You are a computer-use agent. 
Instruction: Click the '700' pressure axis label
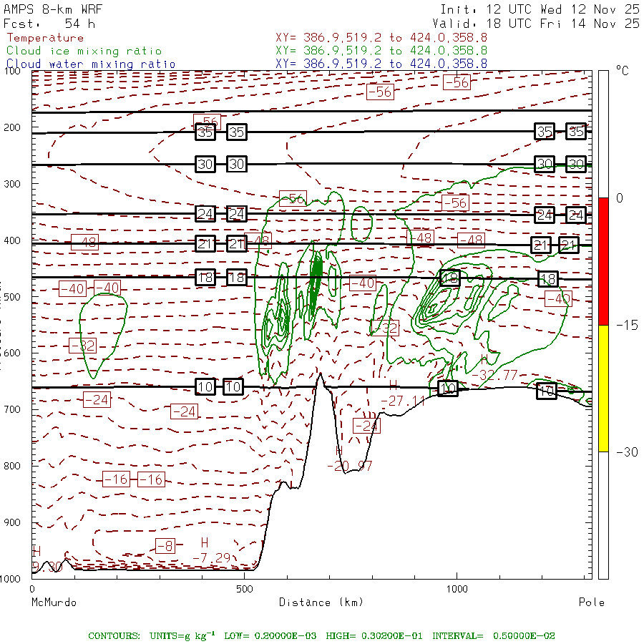click(12, 409)
